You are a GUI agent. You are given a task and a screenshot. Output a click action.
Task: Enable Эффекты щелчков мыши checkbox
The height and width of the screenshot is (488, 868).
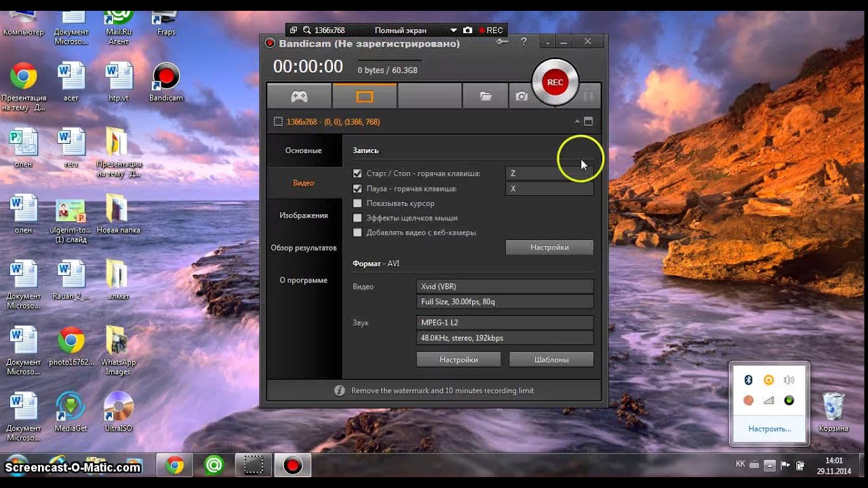(357, 218)
